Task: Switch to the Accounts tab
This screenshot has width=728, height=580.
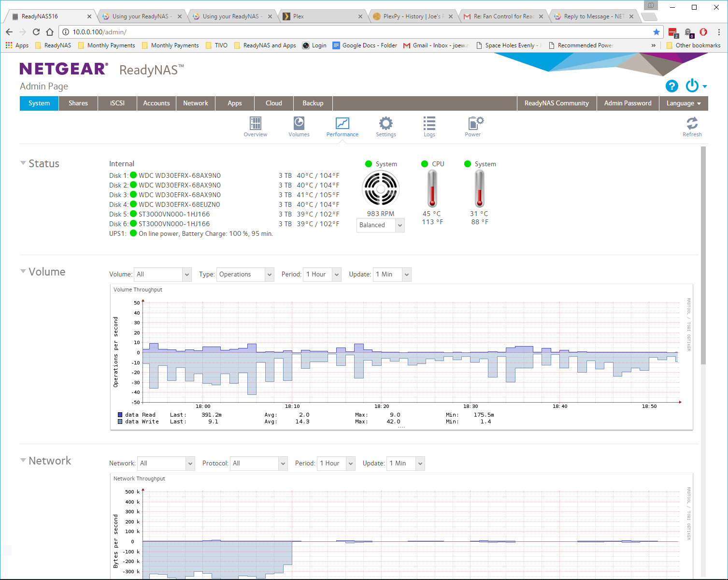Action: [x=157, y=103]
